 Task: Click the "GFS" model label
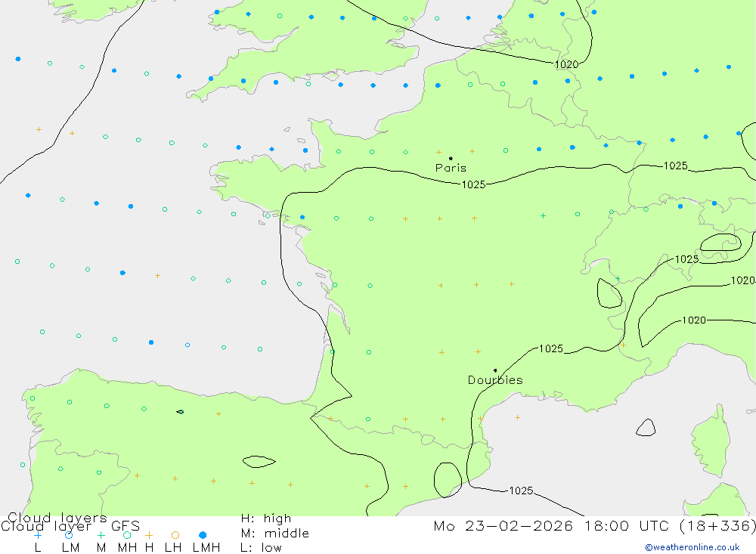[125, 525]
